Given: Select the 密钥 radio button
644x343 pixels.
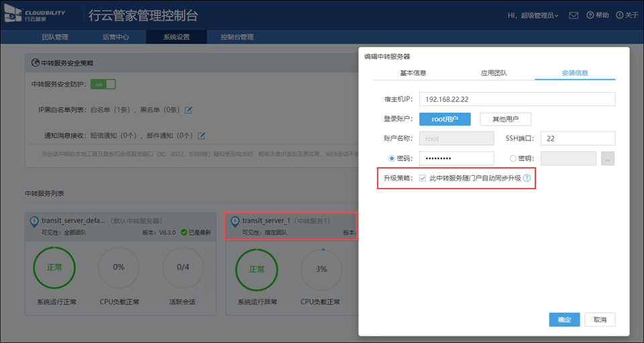Looking at the screenshot, I should point(513,159).
